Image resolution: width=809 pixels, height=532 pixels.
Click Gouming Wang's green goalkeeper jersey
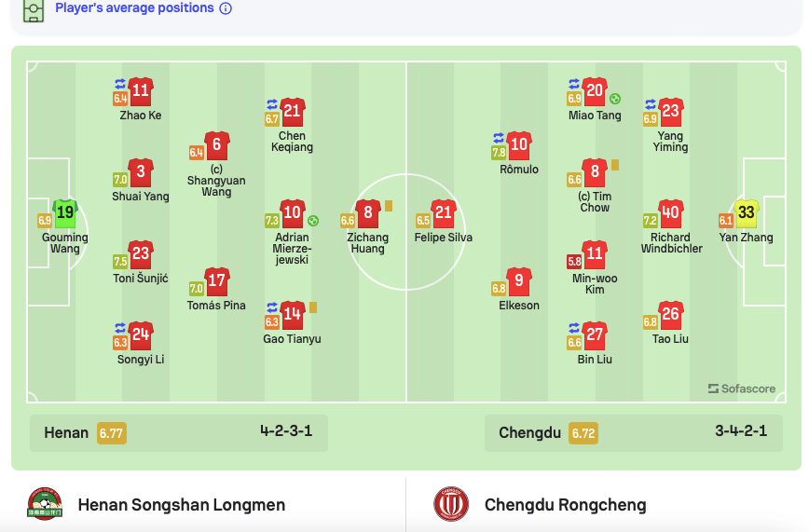tap(65, 213)
